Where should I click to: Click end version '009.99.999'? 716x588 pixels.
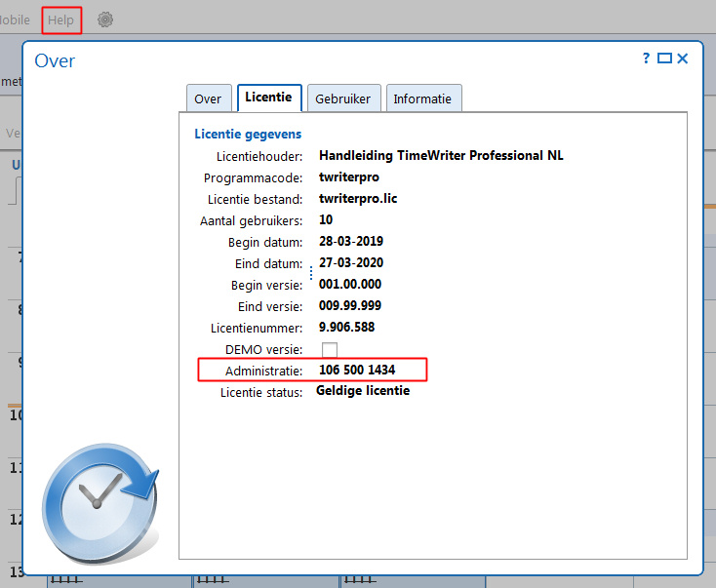coord(350,306)
